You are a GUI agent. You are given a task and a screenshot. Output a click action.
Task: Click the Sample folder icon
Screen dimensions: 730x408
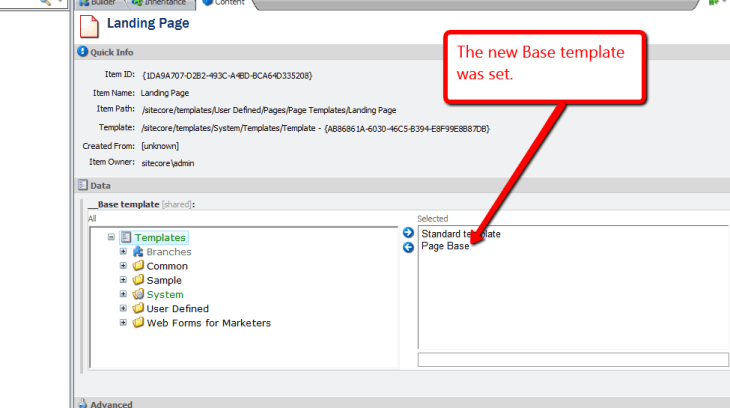click(138, 280)
